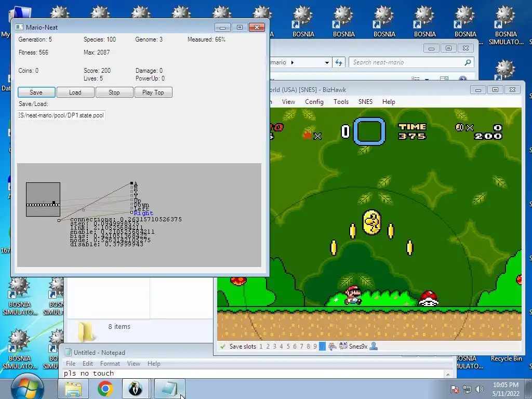Click the network input grid box
The width and height of the screenshot is (532, 399).
43,199
